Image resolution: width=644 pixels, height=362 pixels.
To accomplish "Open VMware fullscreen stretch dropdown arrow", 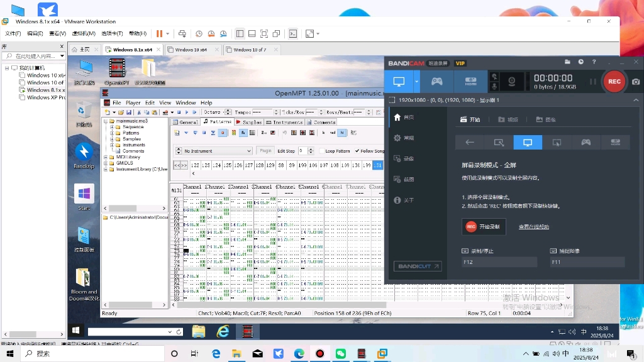I will click(318, 34).
